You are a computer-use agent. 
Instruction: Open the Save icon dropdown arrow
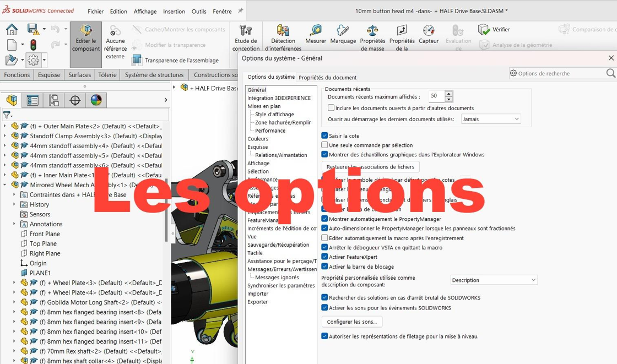(x=44, y=30)
